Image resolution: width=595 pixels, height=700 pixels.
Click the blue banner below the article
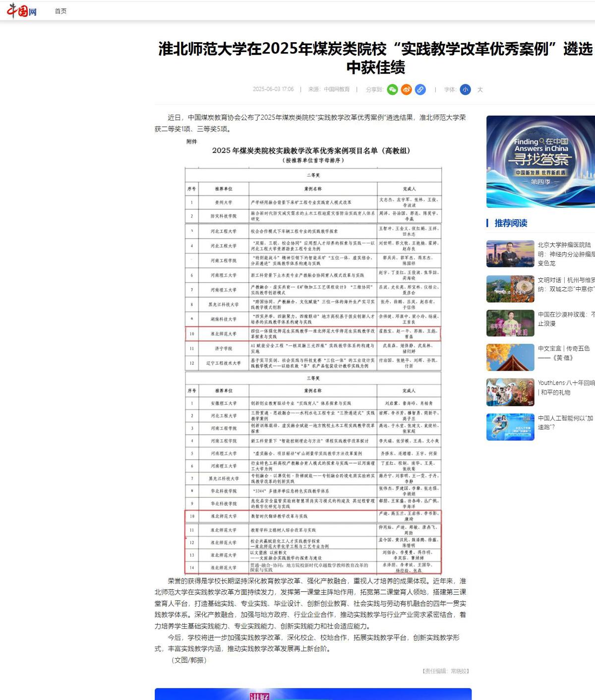pyautogui.click(x=313, y=694)
